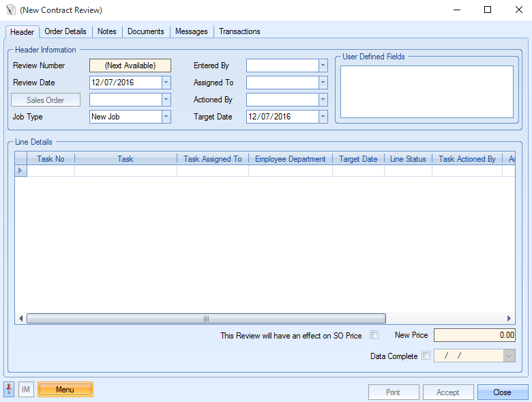The height and width of the screenshot is (402, 532).
Task: Click the orange Menu button
Action: pyautogui.click(x=65, y=390)
